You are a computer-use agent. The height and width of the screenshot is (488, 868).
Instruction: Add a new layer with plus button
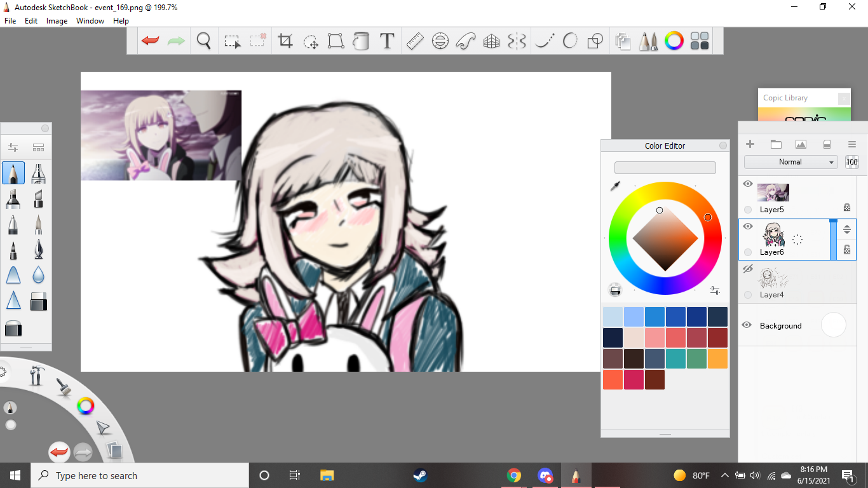pyautogui.click(x=750, y=144)
